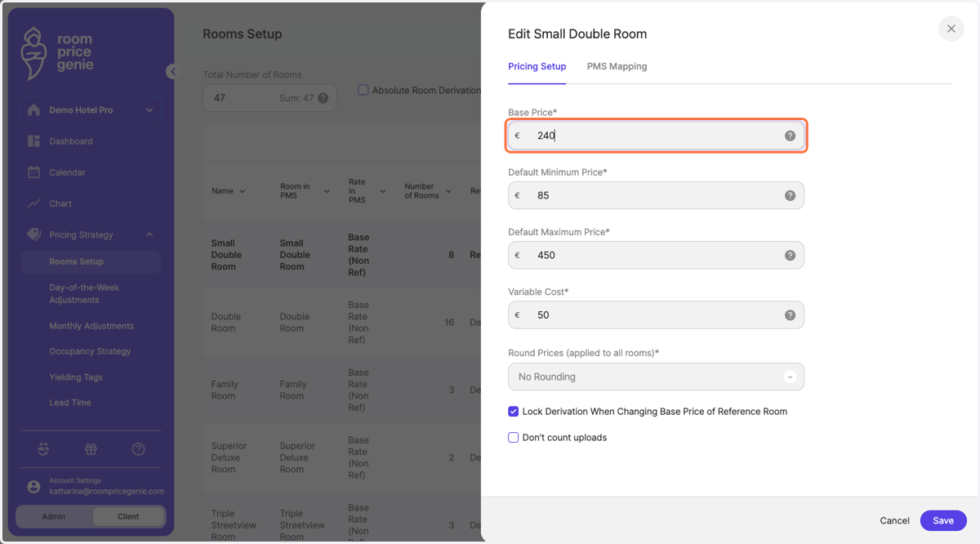The width and height of the screenshot is (980, 544).
Task: Toggle Lock Derivation When Changing Base Price
Action: point(514,412)
